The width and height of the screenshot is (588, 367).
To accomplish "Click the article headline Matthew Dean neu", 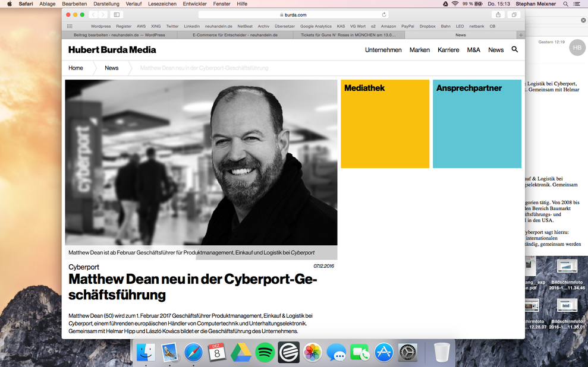I will click(x=193, y=287).
